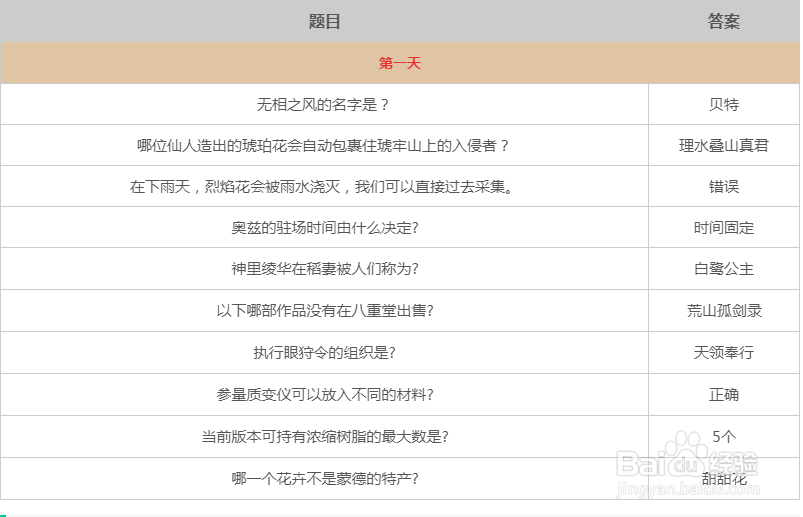Click question 无相之风的名字是？
803x517 pixels.
point(324,104)
